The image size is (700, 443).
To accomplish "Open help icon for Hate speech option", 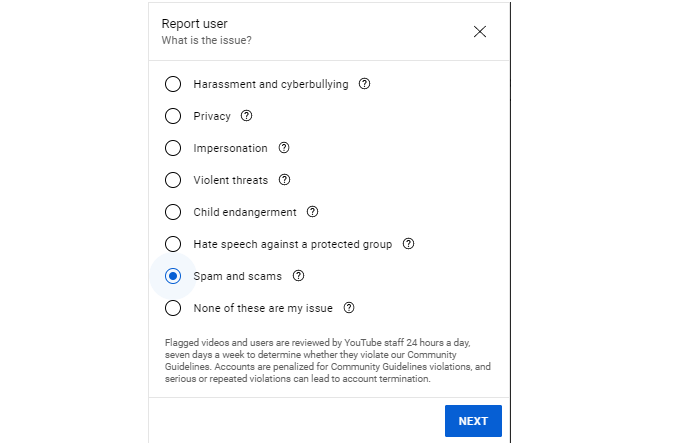I will pyautogui.click(x=408, y=244).
